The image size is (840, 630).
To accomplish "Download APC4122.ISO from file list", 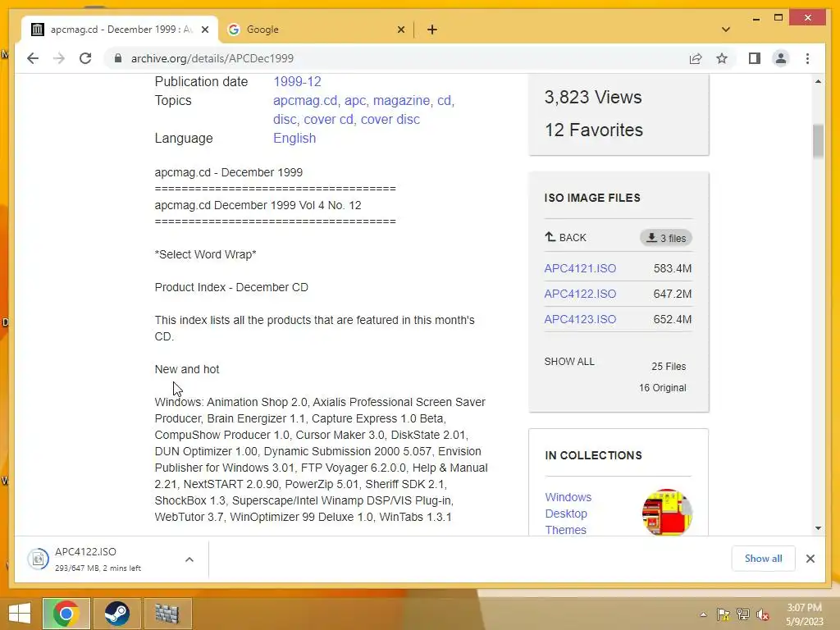I will pos(580,294).
